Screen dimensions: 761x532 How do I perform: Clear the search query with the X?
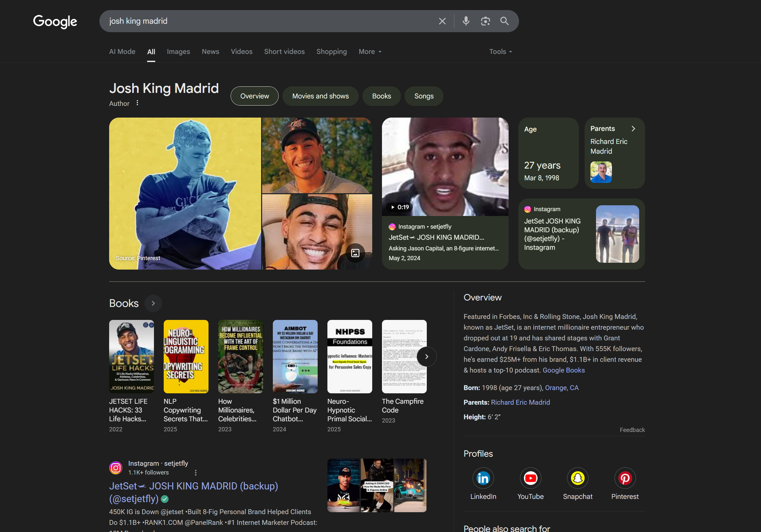(442, 21)
